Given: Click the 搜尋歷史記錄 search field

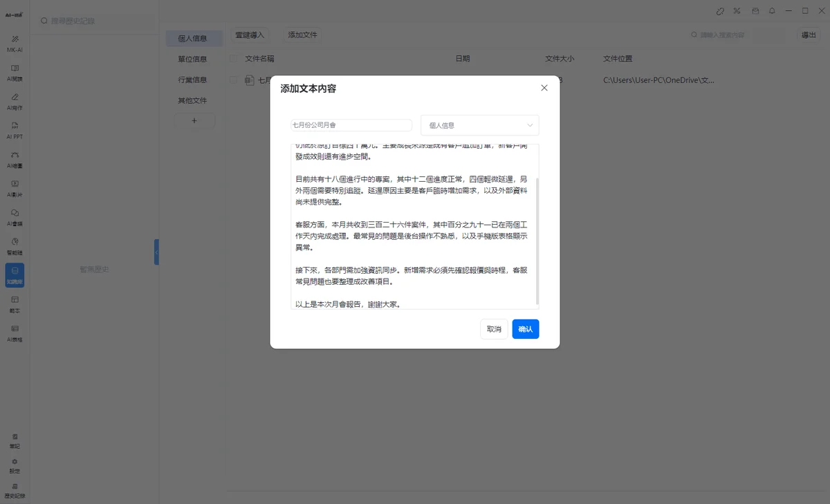Looking at the screenshot, I should (x=94, y=21).
